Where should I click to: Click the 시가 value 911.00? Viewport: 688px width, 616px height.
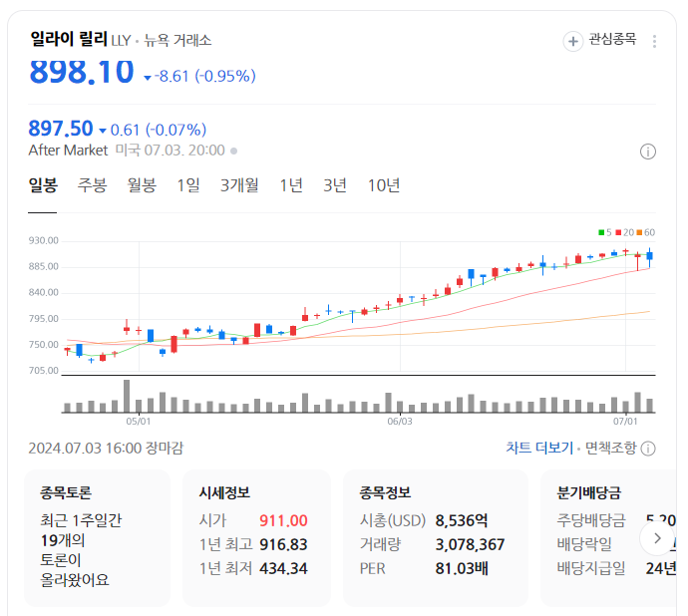tap(283, 520)
